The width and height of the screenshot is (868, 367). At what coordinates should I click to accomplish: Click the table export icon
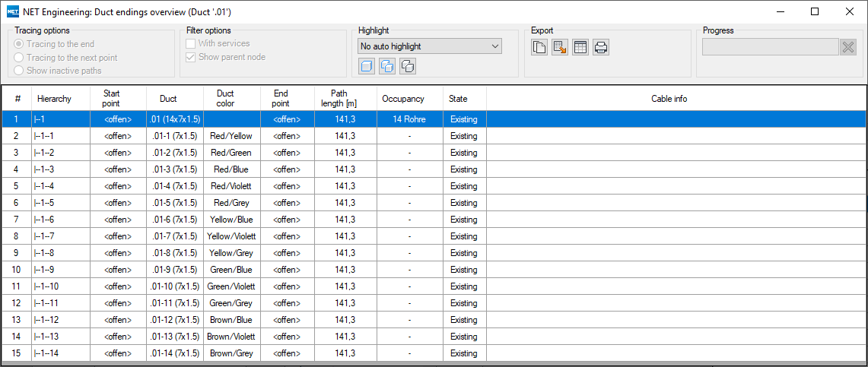coord(580,48)
